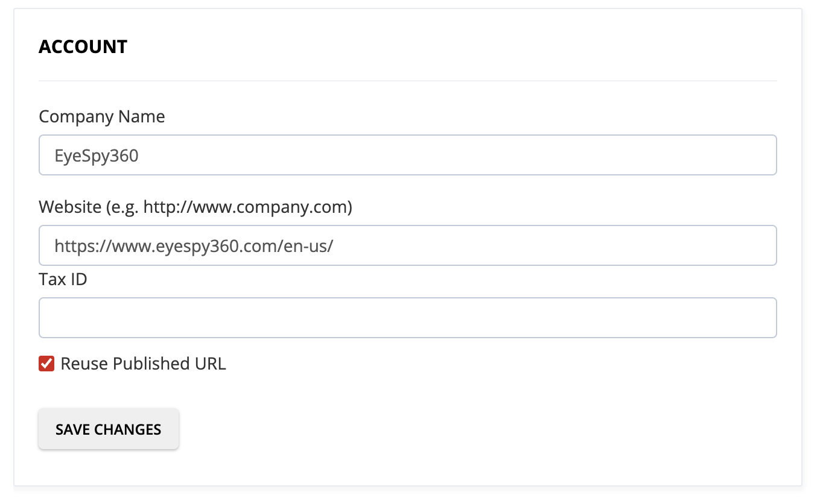Click the ACCOUNT section heading

click(x=83, y=47)
